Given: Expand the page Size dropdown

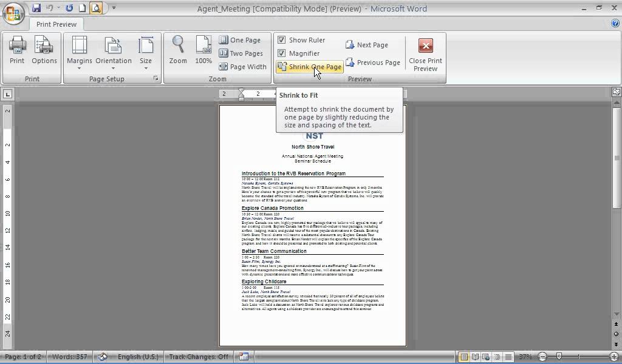Looking at the screenshot, I should coord(146,53).
